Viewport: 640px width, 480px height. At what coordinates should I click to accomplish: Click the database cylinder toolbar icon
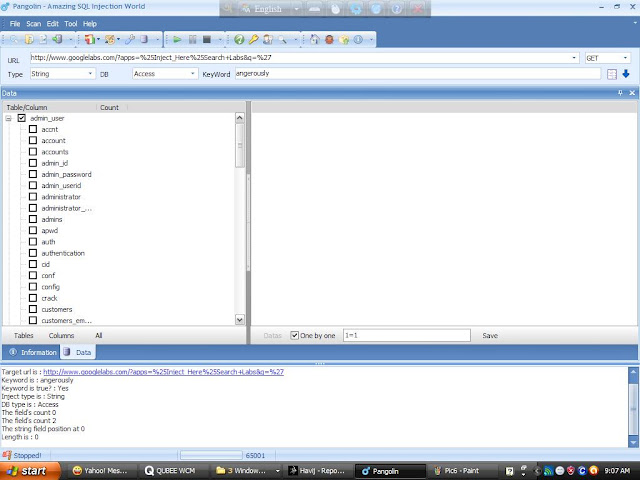[x=144, y=39]
